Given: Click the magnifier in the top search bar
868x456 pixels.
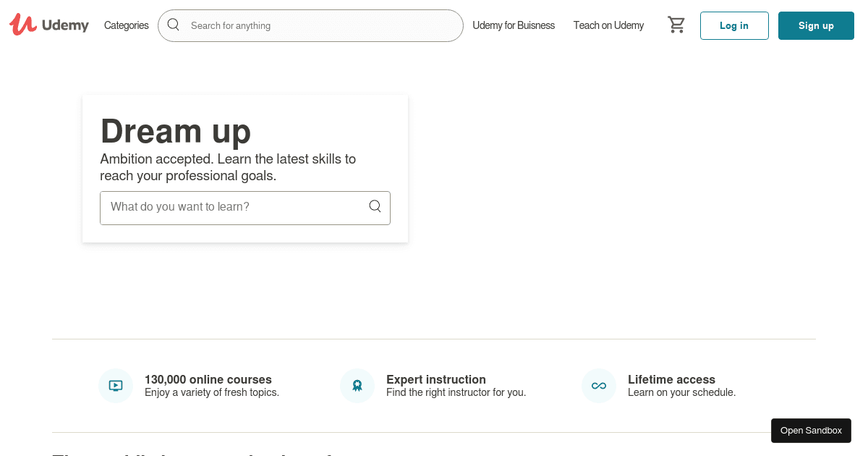Looking at the screenshot, I should (x=173, y=25).
